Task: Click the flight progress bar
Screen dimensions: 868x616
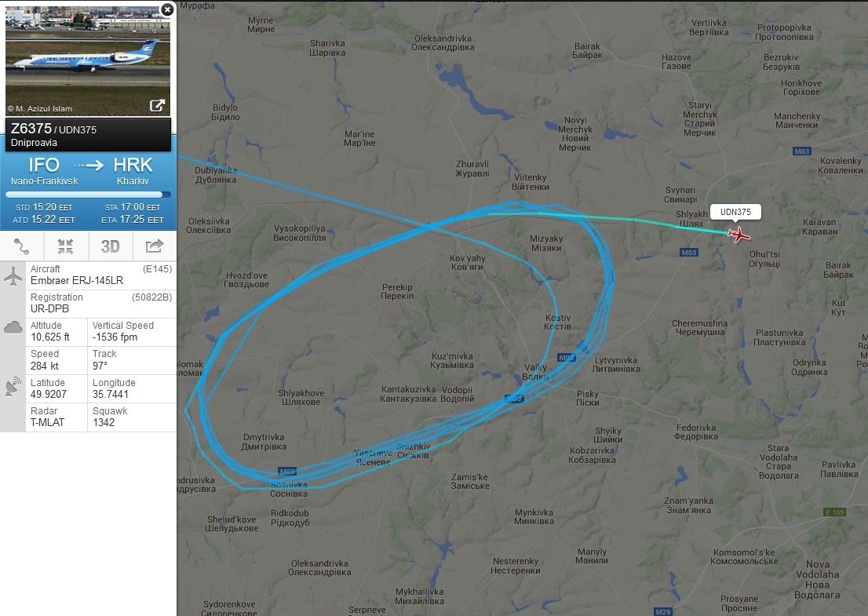Action: [x=88, y=195]
